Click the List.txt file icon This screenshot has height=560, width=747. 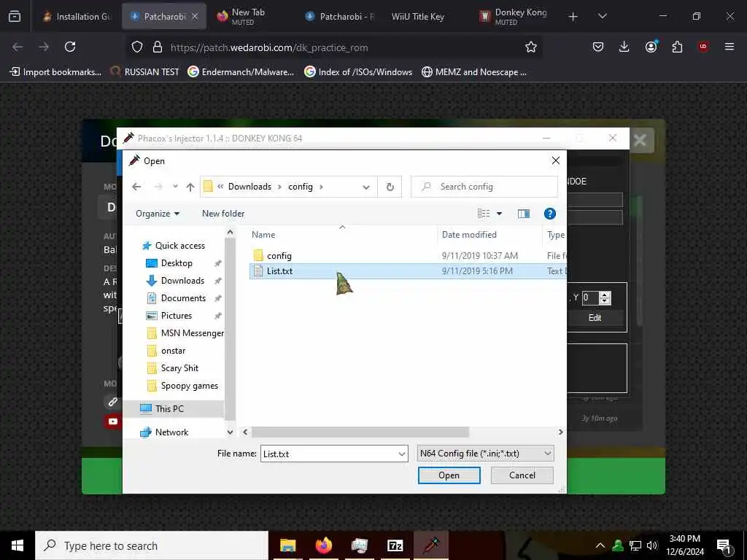click(258, 271)
